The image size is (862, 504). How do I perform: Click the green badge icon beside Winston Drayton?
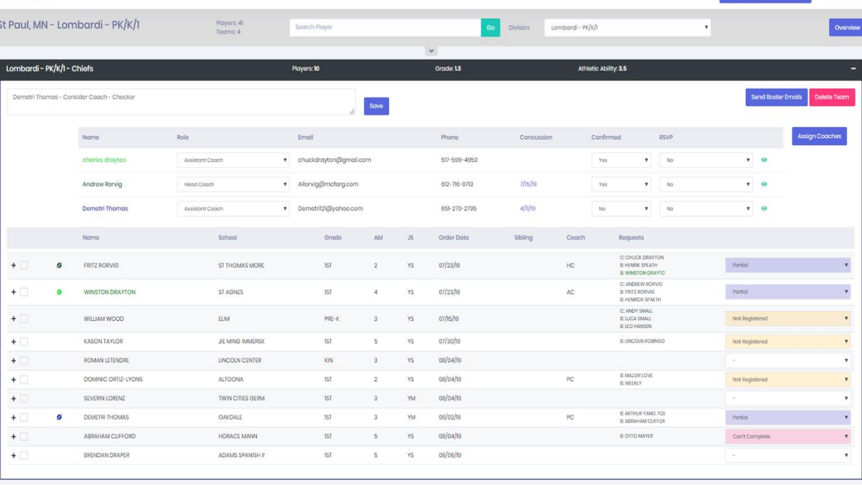click(60, 293)
